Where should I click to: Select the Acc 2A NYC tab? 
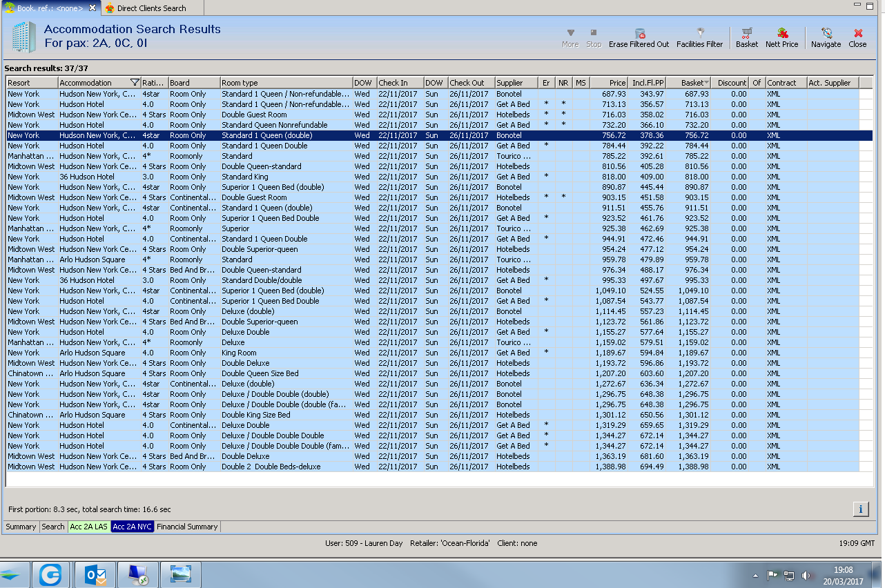pos(132,527)
